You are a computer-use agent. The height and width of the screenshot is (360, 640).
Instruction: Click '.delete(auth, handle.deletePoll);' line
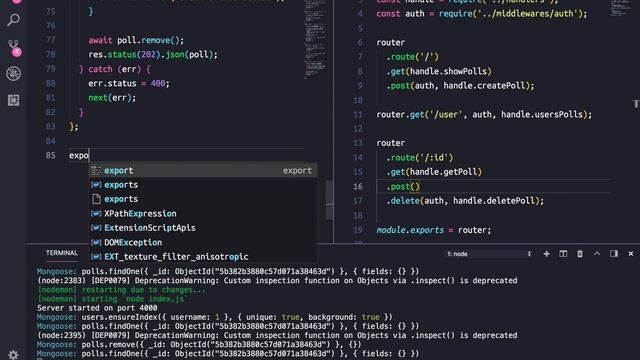pyautogui.click(x=465, y=201)
